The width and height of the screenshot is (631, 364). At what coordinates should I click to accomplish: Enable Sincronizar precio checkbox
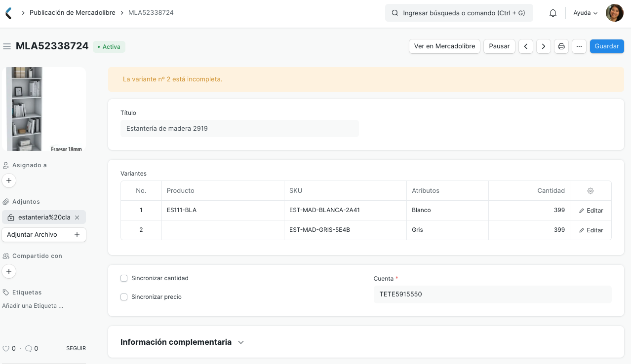click(124, 297)
